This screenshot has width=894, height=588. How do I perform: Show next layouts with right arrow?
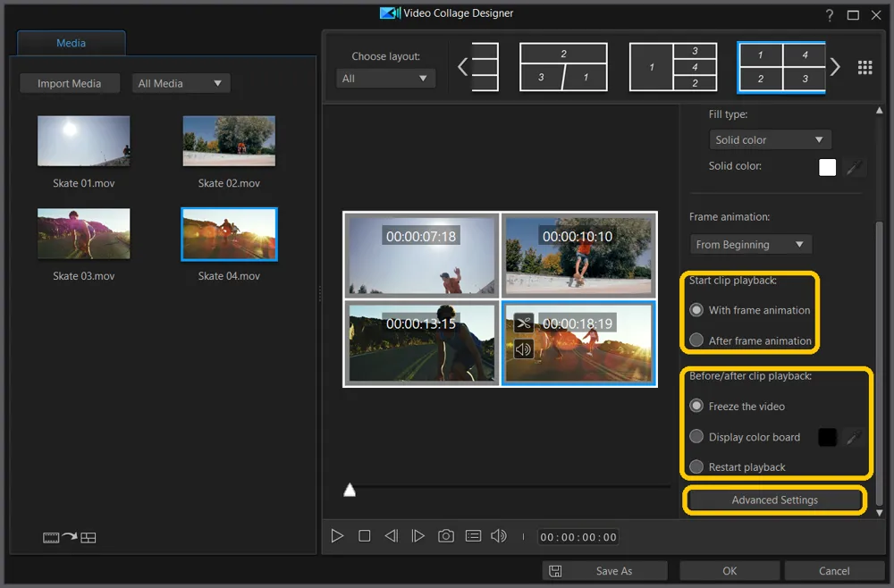click(835, 67)
